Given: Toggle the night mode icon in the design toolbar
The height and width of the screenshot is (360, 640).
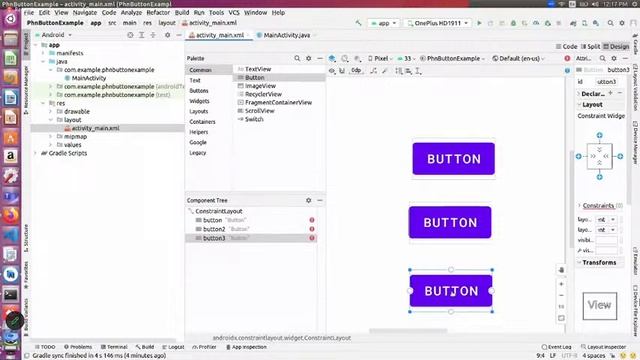Looking at the screenshot, I should [x=358, y=58].
